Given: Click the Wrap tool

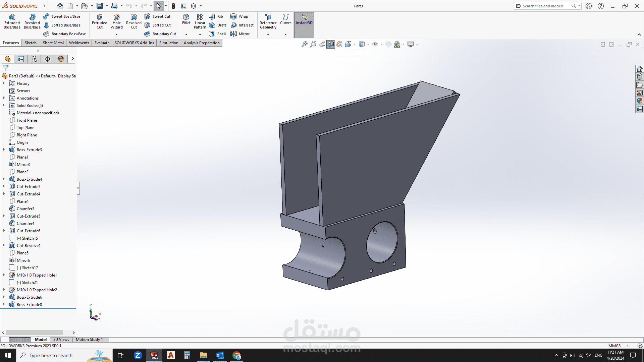Looking at the screenshot, I should [x=239, y=16].
